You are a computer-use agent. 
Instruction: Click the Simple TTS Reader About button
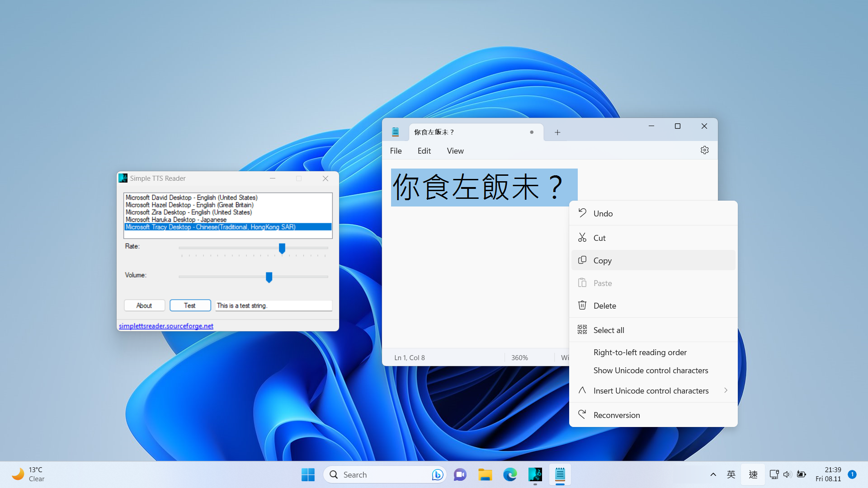[x=144, y=305]
